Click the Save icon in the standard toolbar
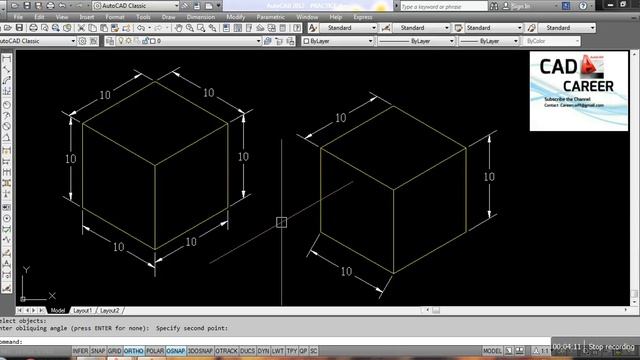 point(19,28)
